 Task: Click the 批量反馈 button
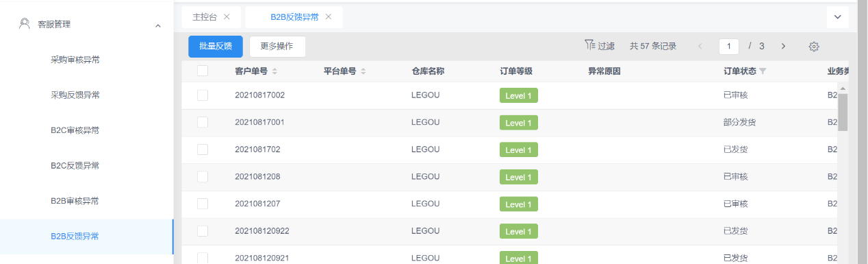pyautogui.click(x=216, y=47)
